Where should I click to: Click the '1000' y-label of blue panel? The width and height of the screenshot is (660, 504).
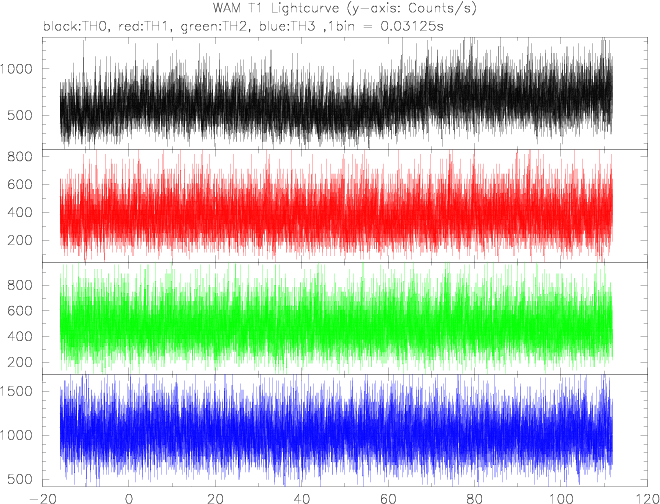click(17, 435)
